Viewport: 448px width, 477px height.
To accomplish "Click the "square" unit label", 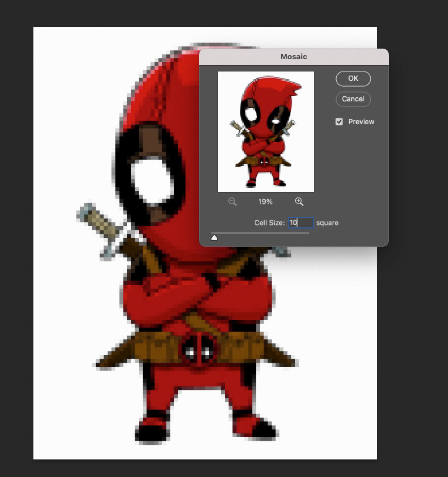I will [327, 223].
